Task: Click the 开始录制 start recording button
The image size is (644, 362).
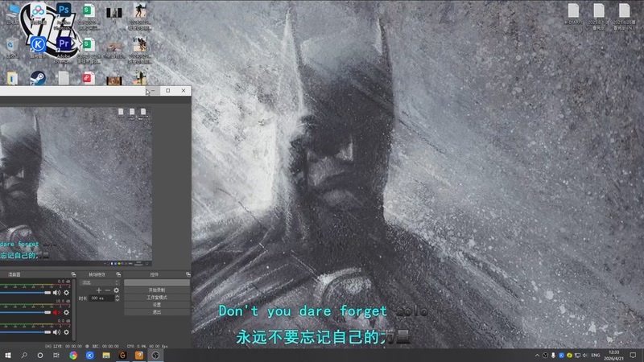Action: point(157,290)
